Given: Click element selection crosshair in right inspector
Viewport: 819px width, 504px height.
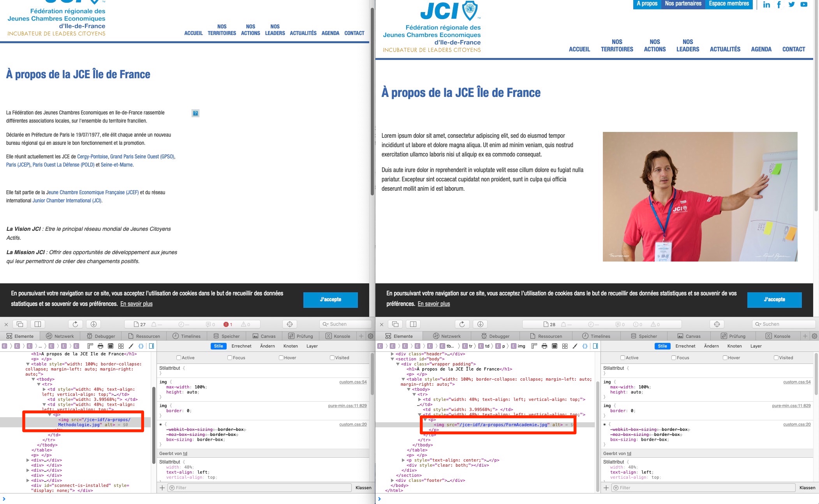Looking at the screenshot, I should pyautogui.click(x=717, y=324).
